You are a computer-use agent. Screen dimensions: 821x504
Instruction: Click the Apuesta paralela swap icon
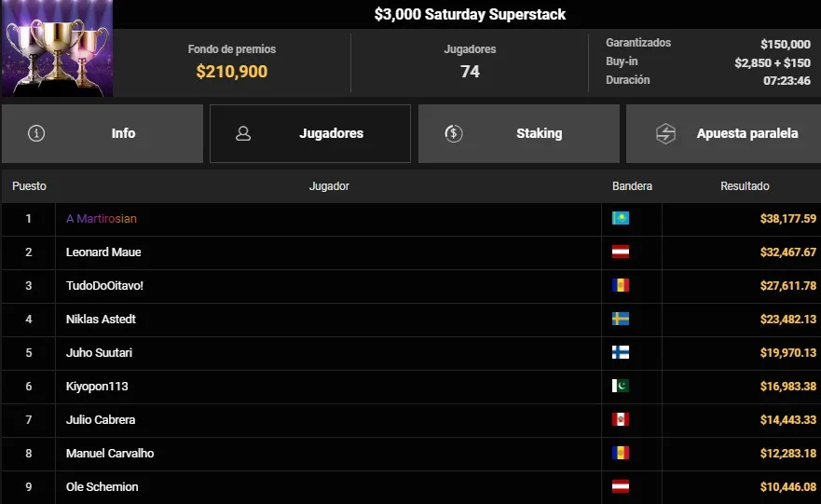[x=665, y=133]
